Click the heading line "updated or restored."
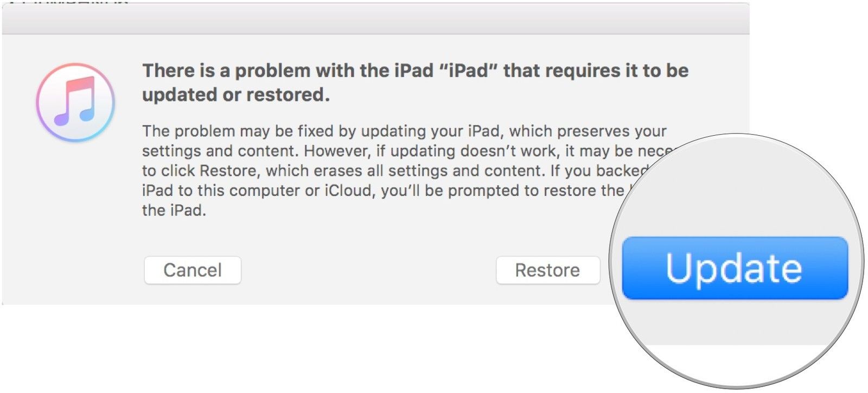 (x=235, y=95)
